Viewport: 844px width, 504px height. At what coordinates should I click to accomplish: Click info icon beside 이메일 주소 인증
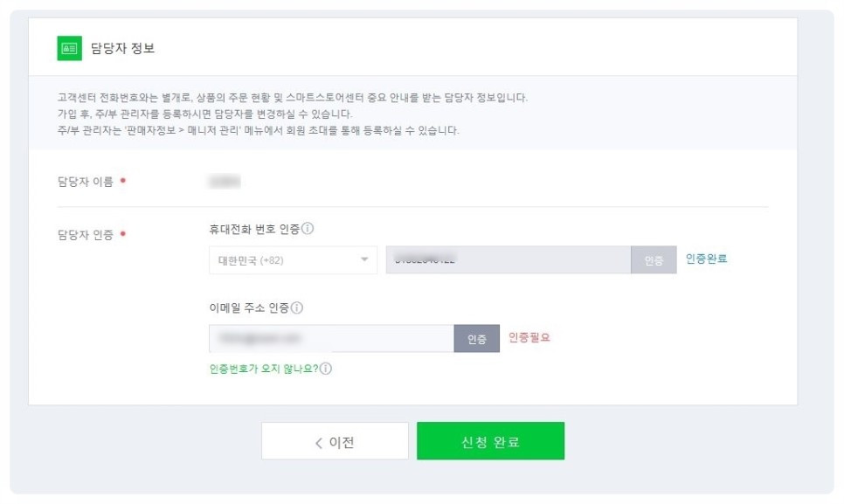click(x=297, y=308)
